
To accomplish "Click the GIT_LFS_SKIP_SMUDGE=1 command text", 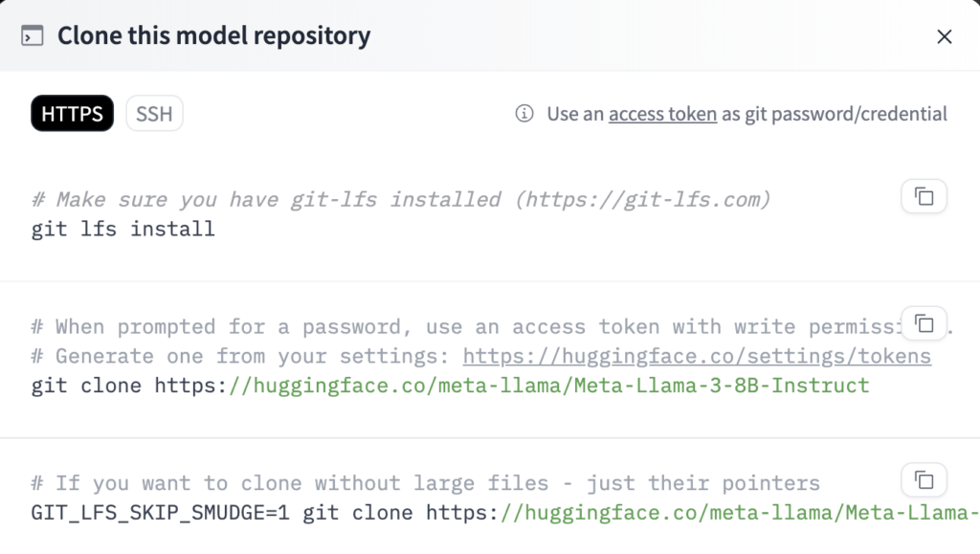I will tap(160, 513).
